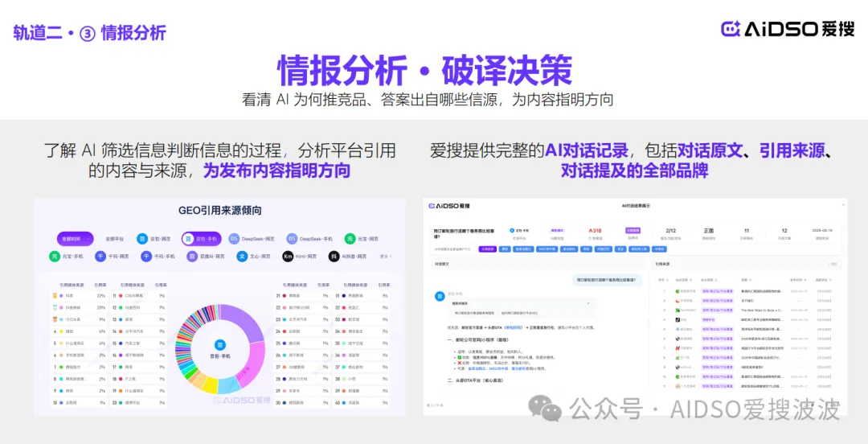Screen dimensions: 868x444
Task: Collapse the 搜索关键词 box in the conversation
Action: click(588, 303)
